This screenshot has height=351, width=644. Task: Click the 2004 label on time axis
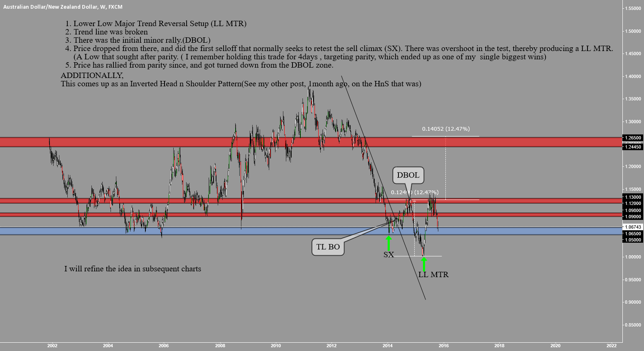click(108, 345)
